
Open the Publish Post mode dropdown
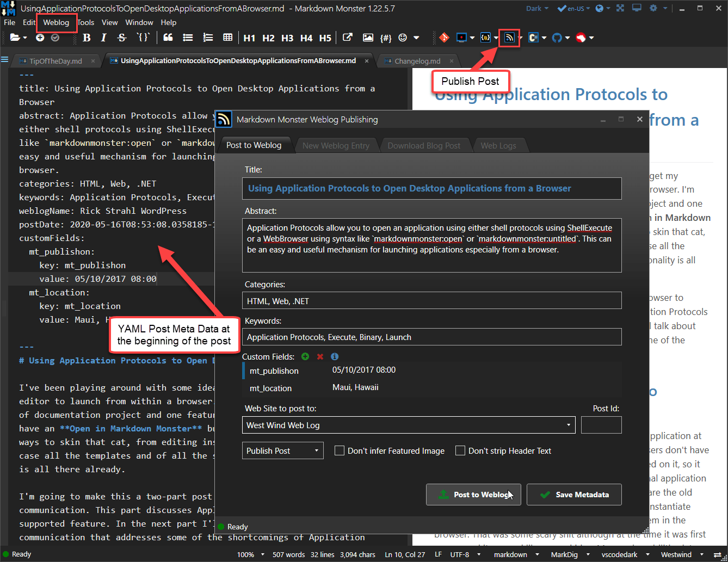pos(283,450)
